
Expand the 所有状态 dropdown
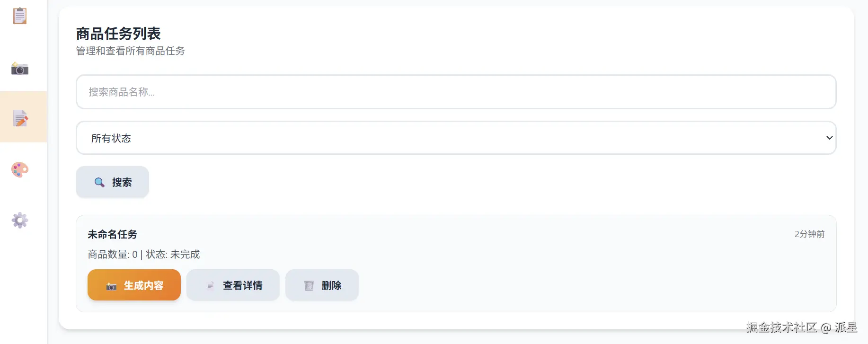point(456,138)
